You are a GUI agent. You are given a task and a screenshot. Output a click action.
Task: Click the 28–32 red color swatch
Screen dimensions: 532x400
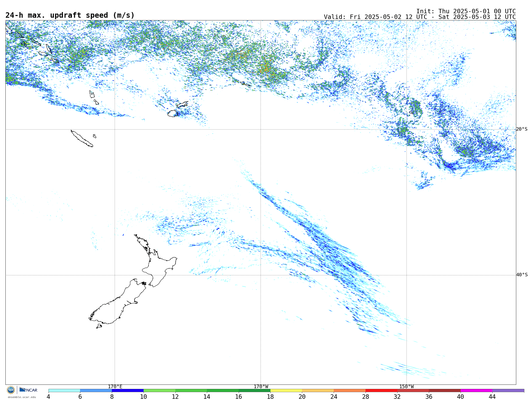point(381,391)
